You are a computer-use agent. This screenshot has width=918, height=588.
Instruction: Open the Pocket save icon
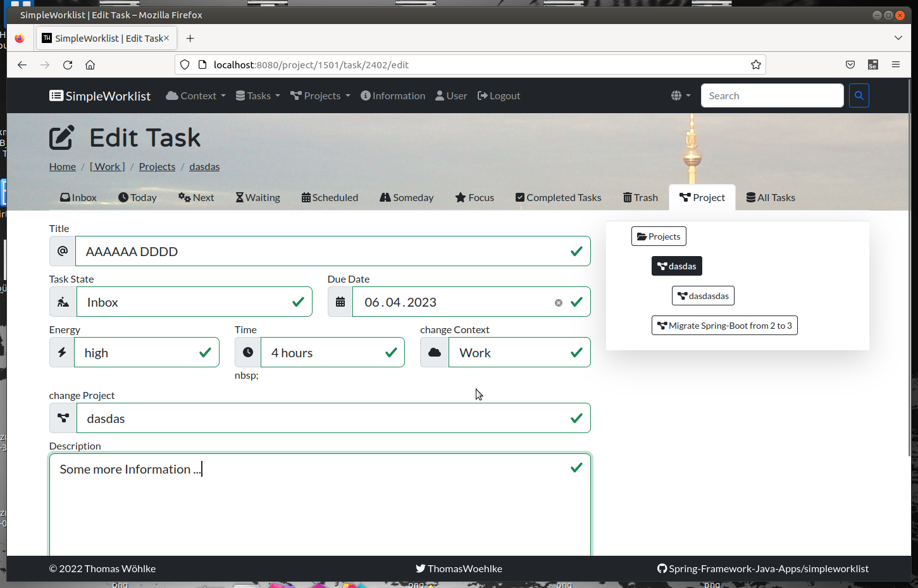(850, 64)
